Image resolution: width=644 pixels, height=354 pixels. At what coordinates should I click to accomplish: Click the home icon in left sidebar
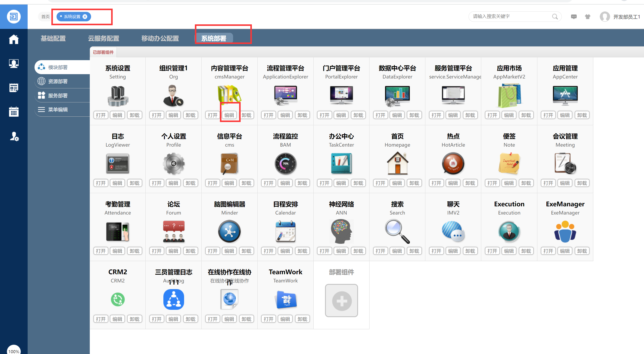(14, 39)
